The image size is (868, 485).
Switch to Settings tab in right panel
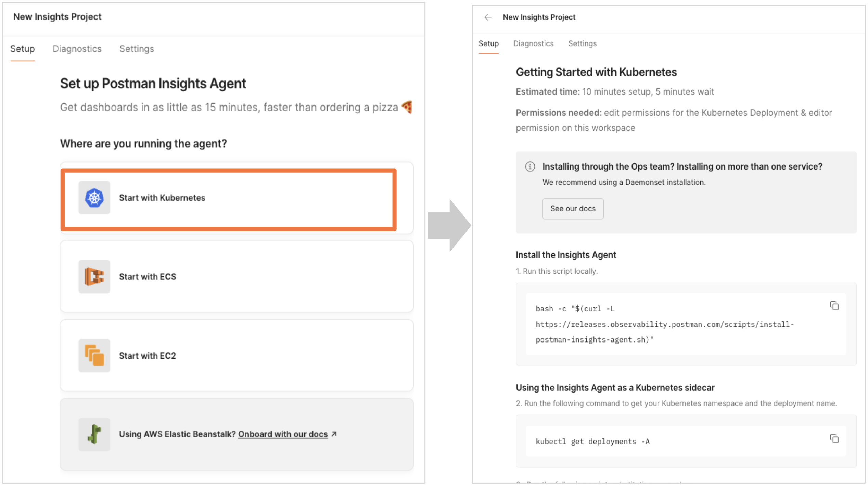[x=582, y=43]
